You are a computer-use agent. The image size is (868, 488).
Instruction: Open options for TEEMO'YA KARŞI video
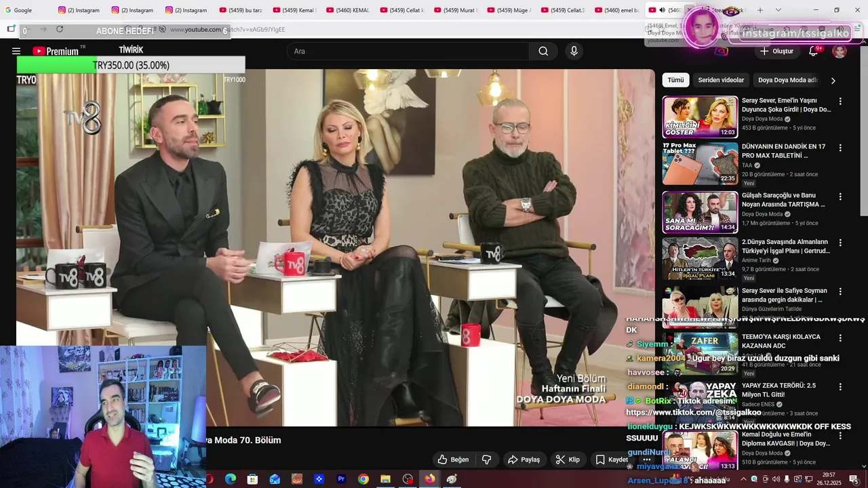pos(840,337)
